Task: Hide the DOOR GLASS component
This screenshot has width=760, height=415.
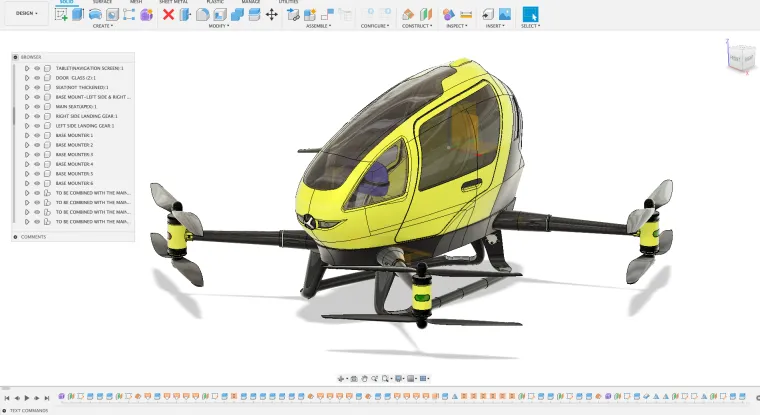Action: coord(37,77)
